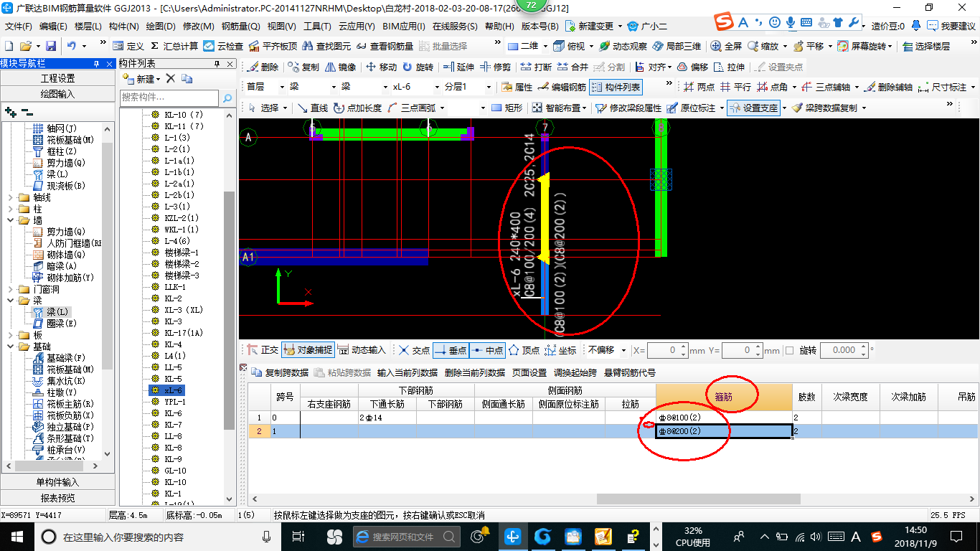Click 悬臂钢筋代号 button
The width and height of the screenshot is (980, 551).
(x=630, y=373)
